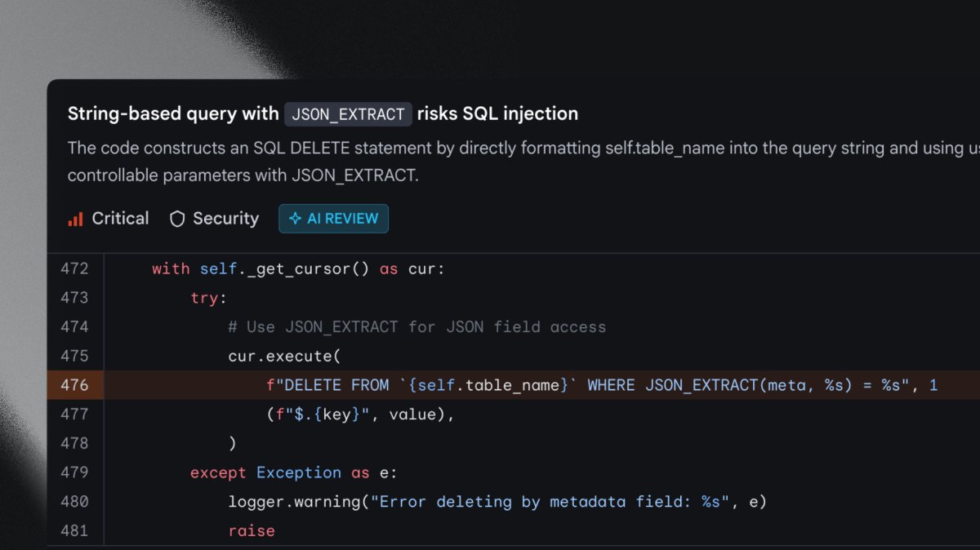Click the sparkle icon in AI REVIEW badge
Screen dimensions: 980x550
tap(295, 219)
